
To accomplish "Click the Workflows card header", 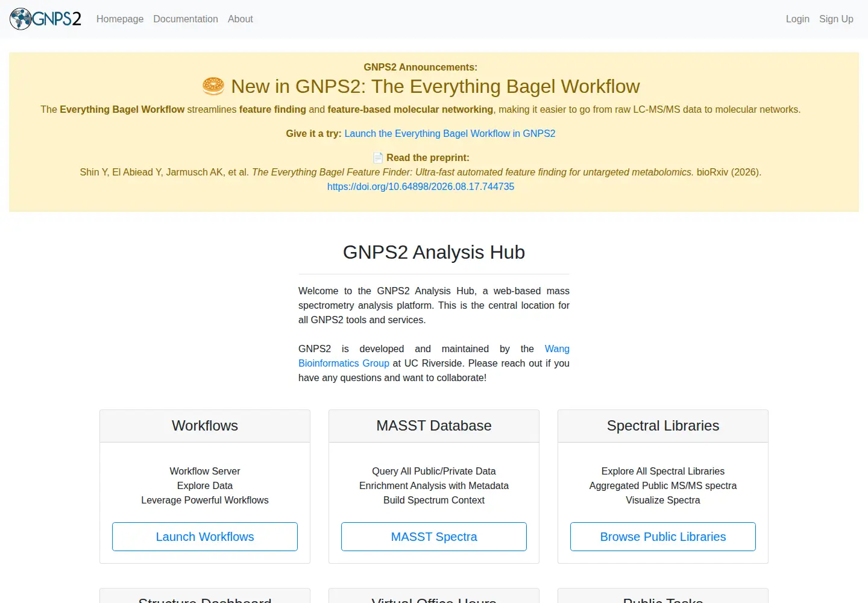I will [205, 426].
